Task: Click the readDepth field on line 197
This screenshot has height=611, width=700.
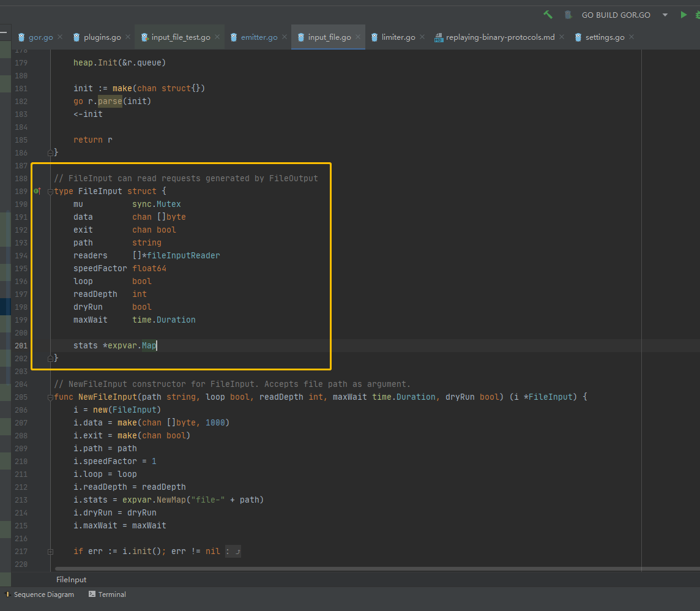Action: click(x=95, y=294)
